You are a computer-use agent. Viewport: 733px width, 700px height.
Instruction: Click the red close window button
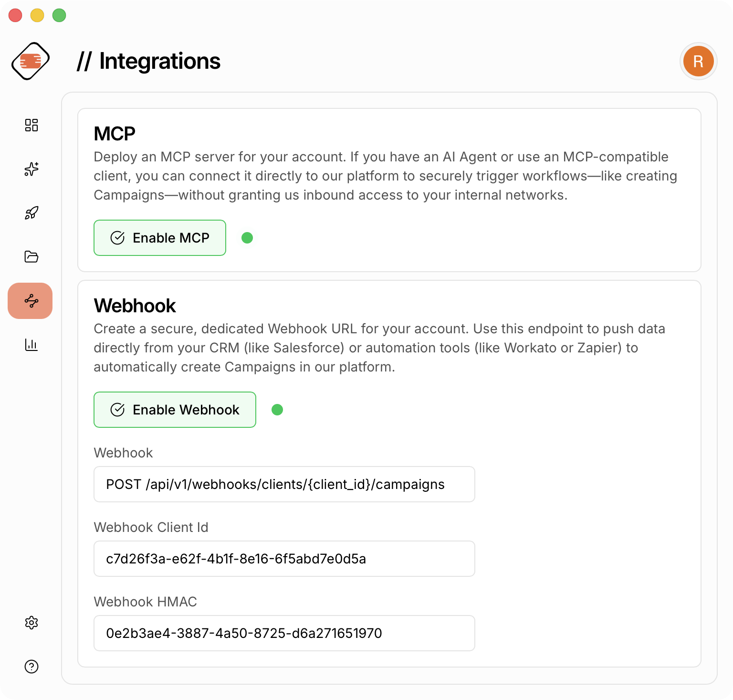pyautogui.click(x=15, y=15)
